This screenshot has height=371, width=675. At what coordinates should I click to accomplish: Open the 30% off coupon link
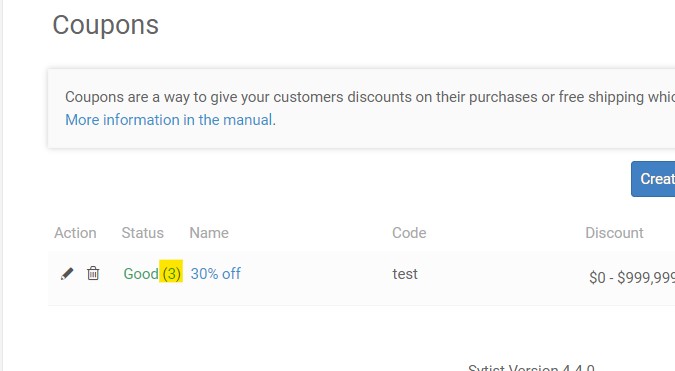216,274
